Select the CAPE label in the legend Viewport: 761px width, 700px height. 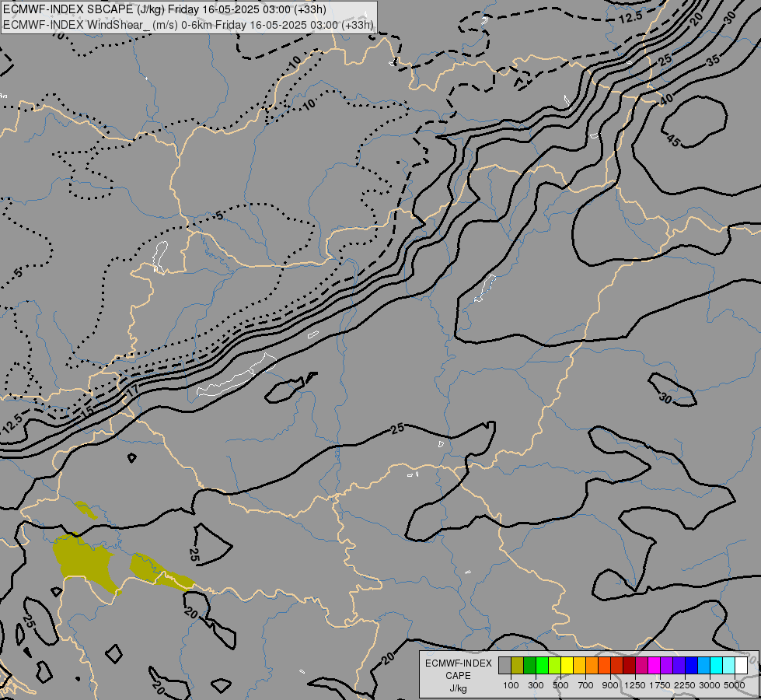point(458,676)
